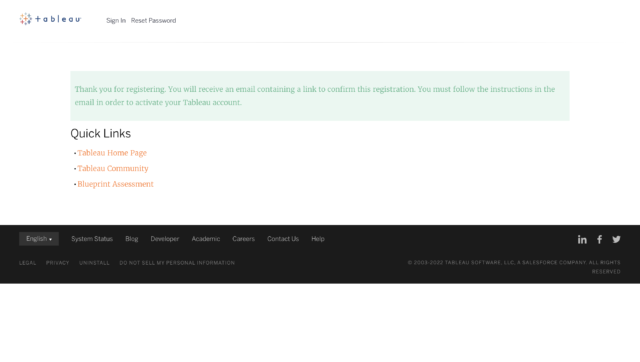Click the Uninstall footer link
The width and height of the screenshot is (640, 362).
coord(94,263)
